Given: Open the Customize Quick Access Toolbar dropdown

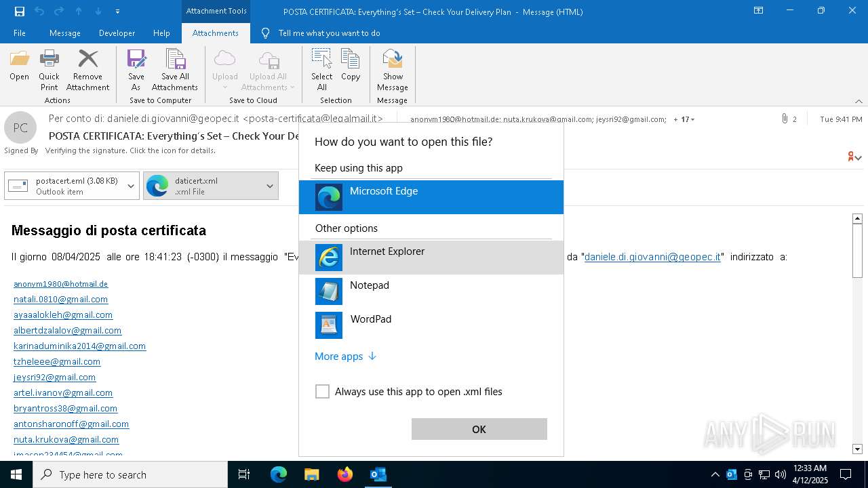Looking at the screenshot, I should pos(118,12).
